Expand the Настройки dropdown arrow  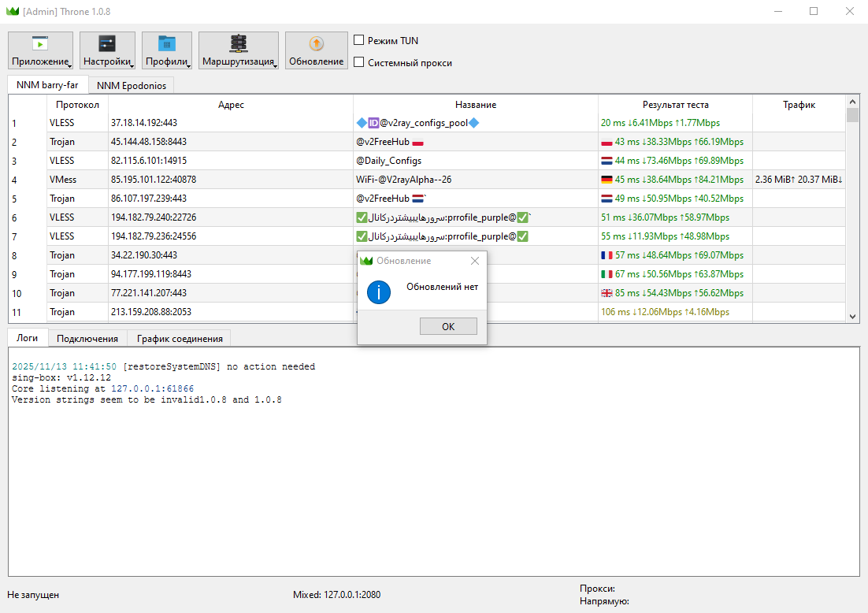tap(132, 65)
